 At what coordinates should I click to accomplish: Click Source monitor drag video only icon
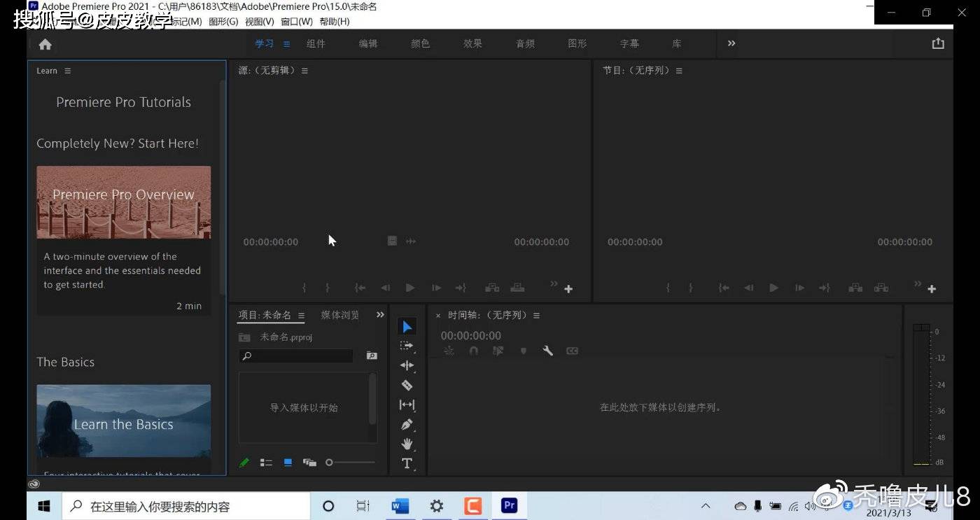click(x=393, y=241)
